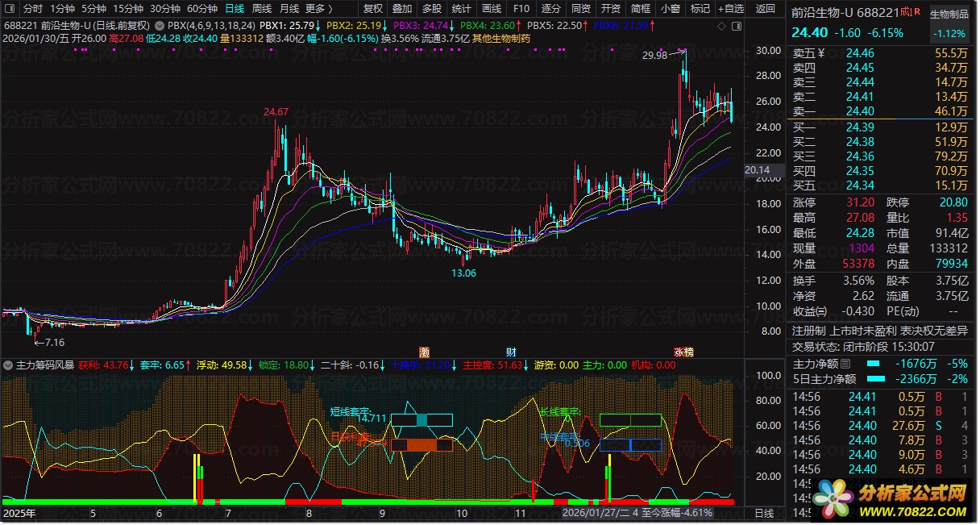
Task: Toggle 复权 price adjustment
Action: pyautogui.click(x=372, y=9)
